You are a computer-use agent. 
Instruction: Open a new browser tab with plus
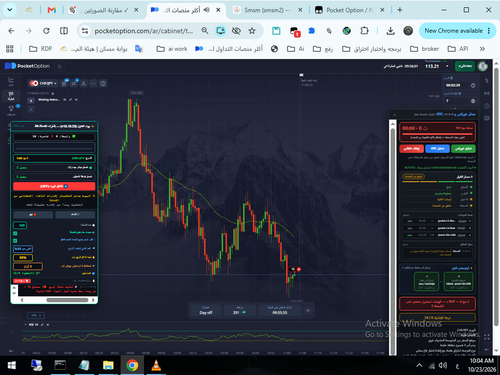point(400,10)
